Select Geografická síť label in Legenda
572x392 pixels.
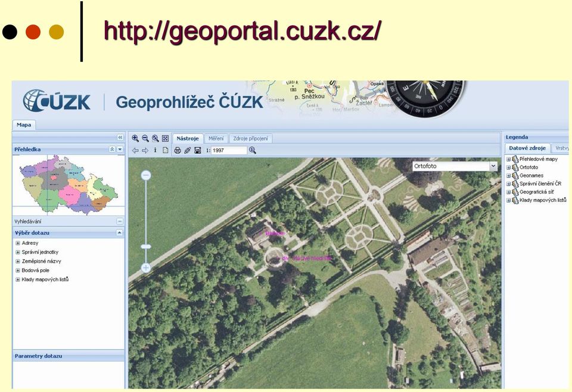[536, 192]
